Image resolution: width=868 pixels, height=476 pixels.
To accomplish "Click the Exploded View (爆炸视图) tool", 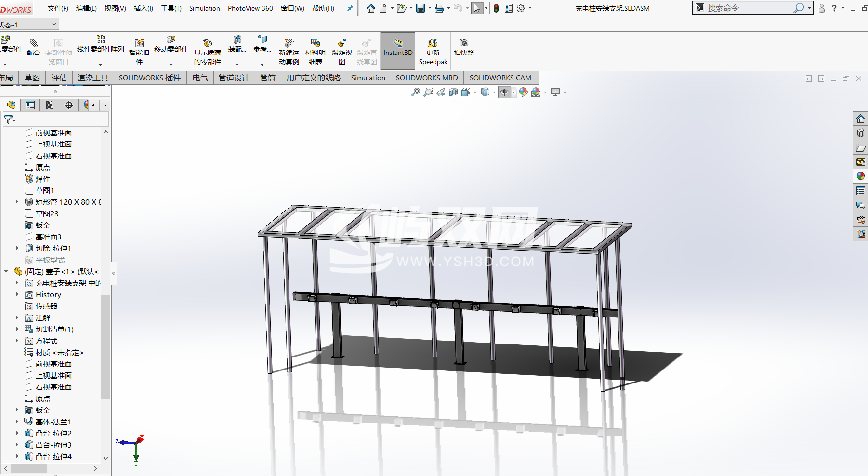I will (x=342, y=52).
